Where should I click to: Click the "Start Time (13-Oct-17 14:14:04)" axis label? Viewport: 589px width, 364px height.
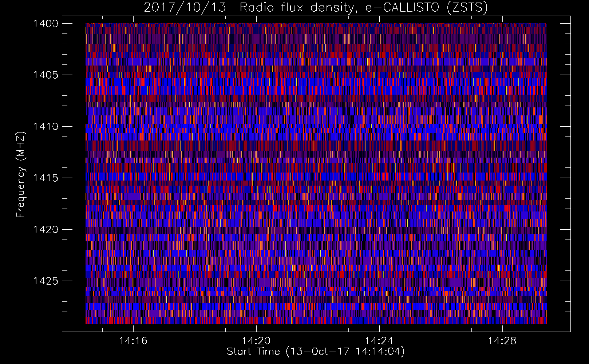[x=316, y=351]
